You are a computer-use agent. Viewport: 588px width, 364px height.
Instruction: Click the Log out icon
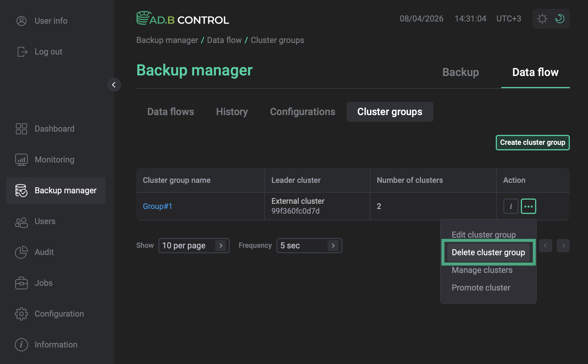(x=22, y=52)
